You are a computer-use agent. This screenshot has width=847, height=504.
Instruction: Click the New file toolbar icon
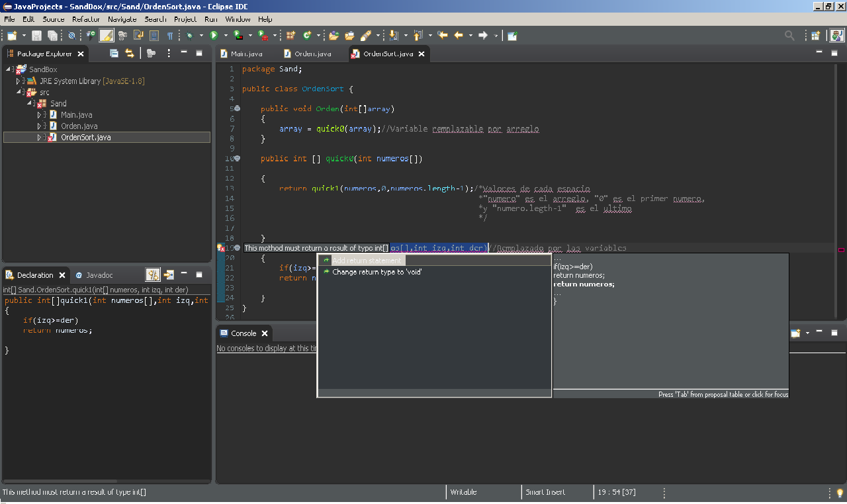(x=12, y=35)
